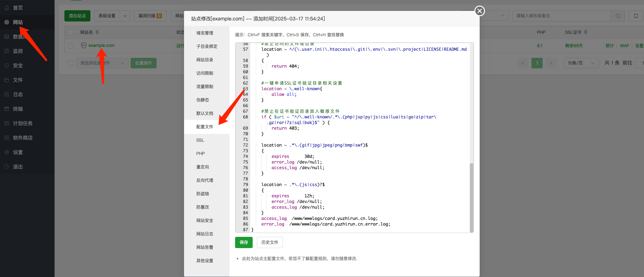Screen dimensions: 644x277
Task: Click the 高级设置 button
Action: click(x=107, y=16)
